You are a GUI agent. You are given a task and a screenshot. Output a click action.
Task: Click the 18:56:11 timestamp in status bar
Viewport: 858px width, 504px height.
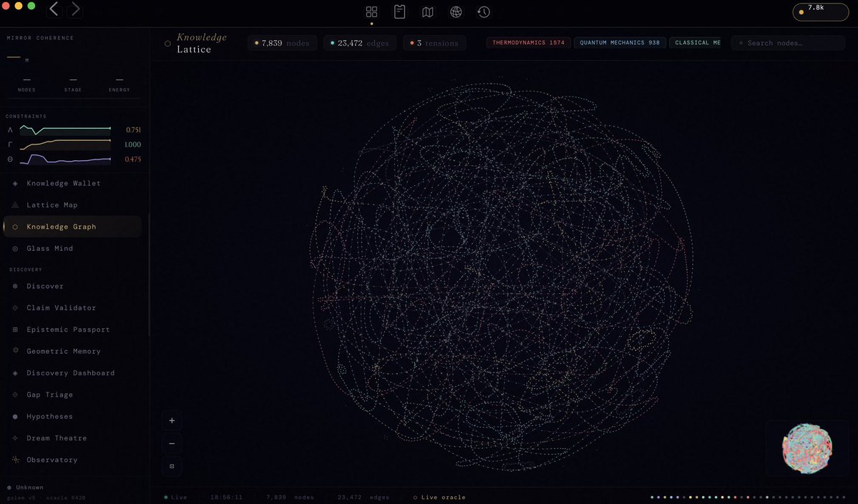coord(227,498)
